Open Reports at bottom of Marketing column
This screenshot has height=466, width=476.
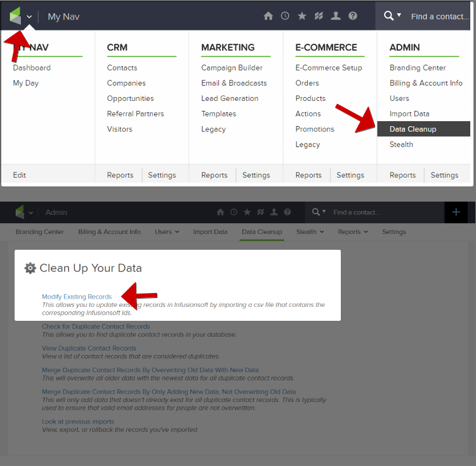click(x=215, y=175)
